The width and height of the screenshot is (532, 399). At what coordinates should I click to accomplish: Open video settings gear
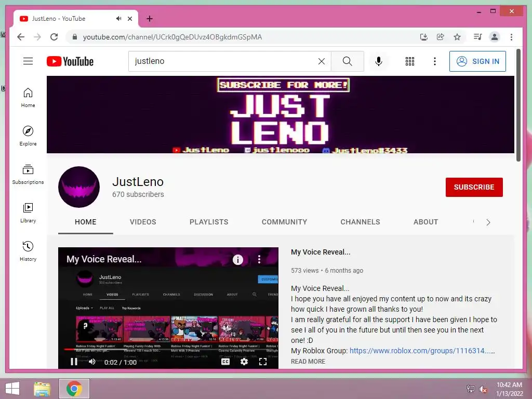coord(244,362)
